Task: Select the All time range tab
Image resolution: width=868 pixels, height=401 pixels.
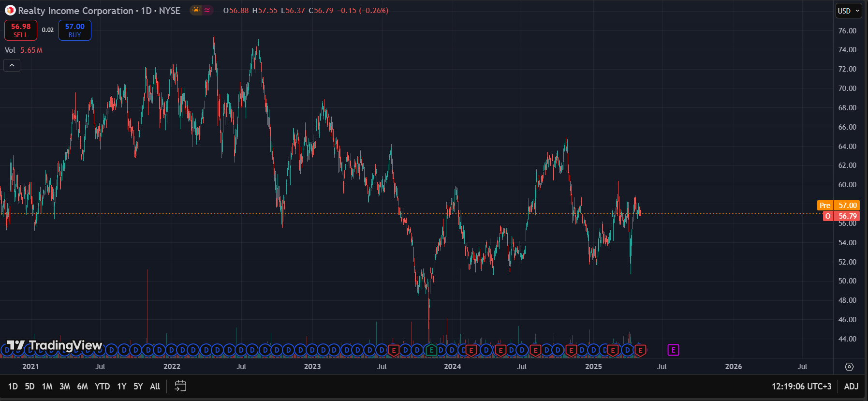Action: coord(155,386)
